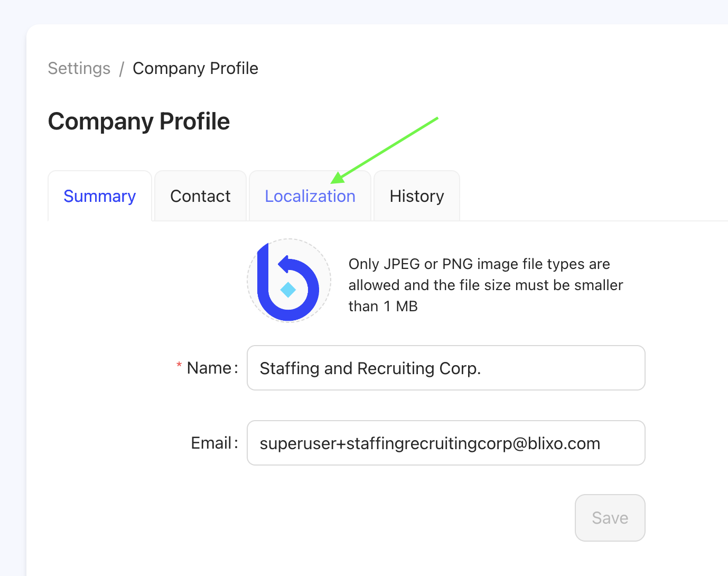The width and height of the screenshot is (728, 576).
Task: Click the Settings breadcrumb link
Action: click(79, 68)
